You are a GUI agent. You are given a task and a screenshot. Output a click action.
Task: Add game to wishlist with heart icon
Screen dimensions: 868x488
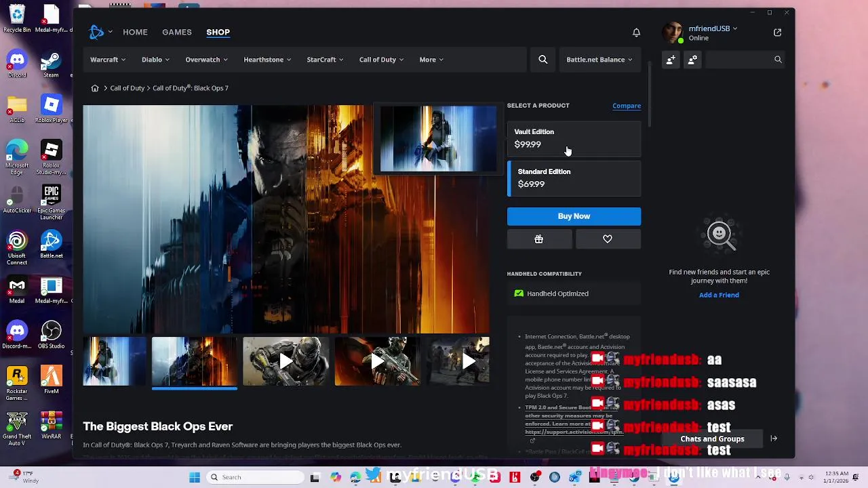coord(608,239)
